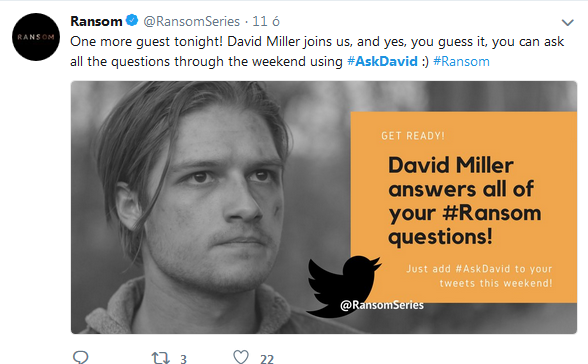588x364 pixels.
Task: Click the black Twitter bird in the image
Action: click(x=343, y=286)
